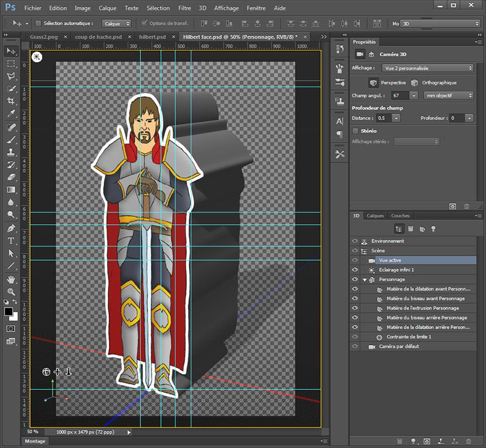Open the Calque menu
Image resolution: width=486 pixels, height=448 pixels.
click(x=108, y=8)
